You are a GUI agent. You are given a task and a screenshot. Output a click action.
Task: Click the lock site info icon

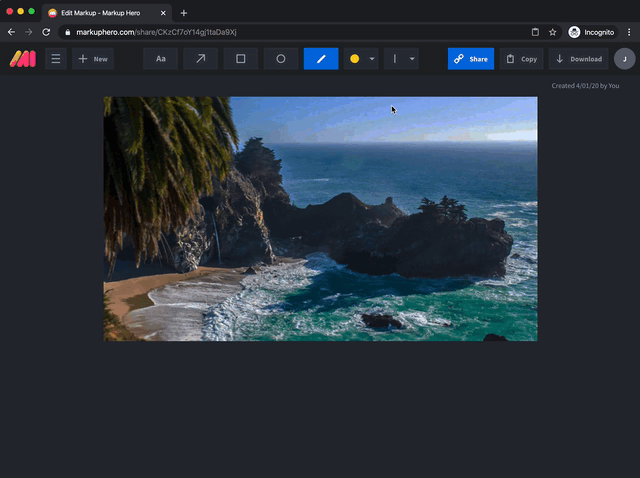68,32
